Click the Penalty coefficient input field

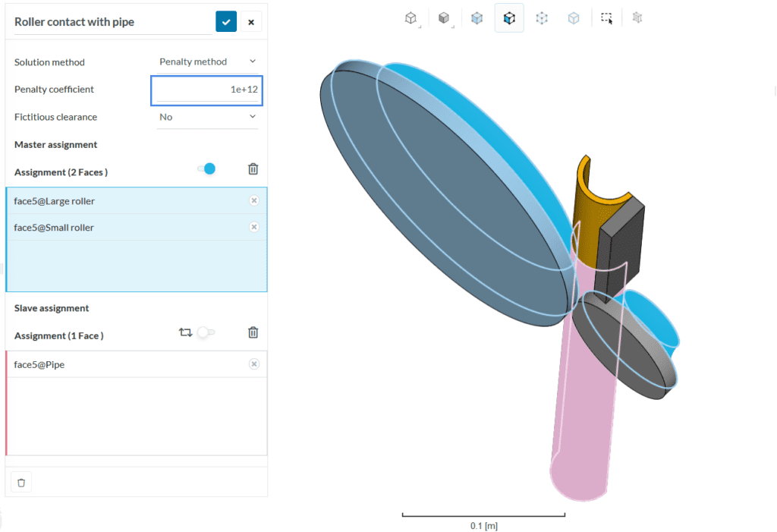207,90
